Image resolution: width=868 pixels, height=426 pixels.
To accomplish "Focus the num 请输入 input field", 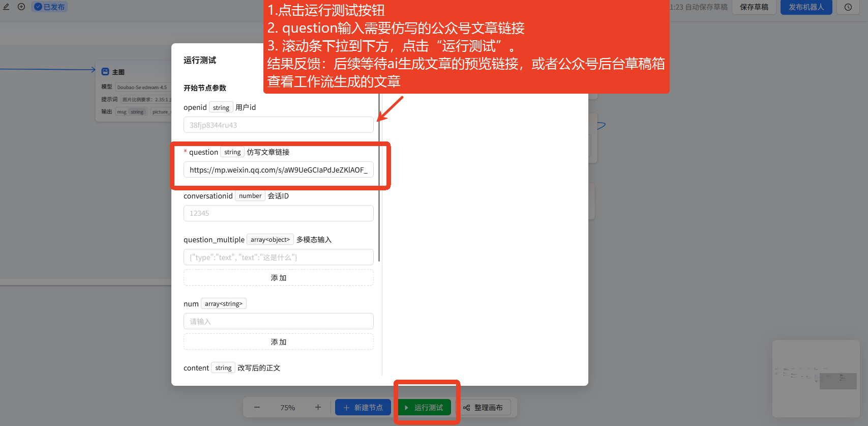I will [279, 321].
